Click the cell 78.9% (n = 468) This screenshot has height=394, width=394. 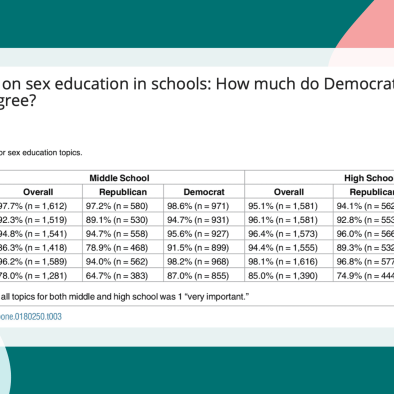(x=117, y=248)
